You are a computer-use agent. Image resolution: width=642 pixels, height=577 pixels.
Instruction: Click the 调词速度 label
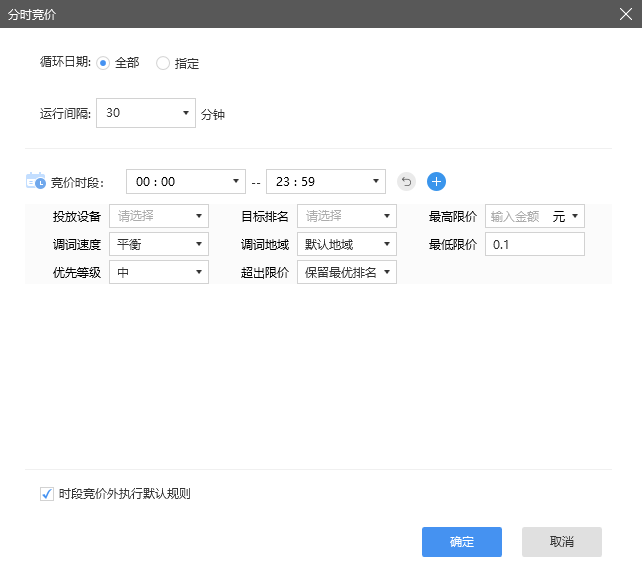pos(77,244)
